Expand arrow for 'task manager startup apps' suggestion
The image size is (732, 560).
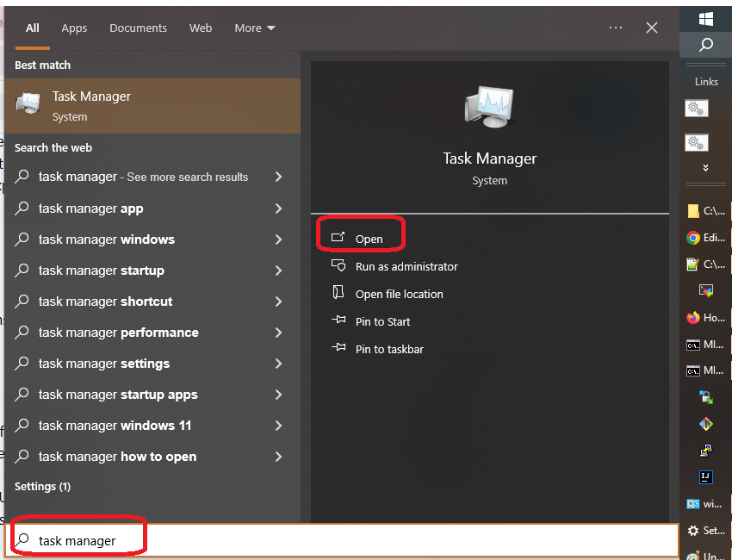[279, 395]
